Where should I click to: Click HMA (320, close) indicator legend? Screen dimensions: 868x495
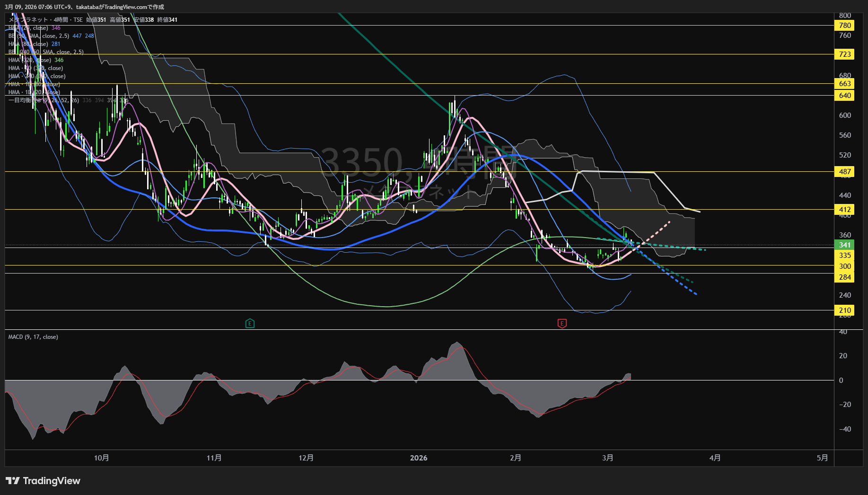coord(29,60)
